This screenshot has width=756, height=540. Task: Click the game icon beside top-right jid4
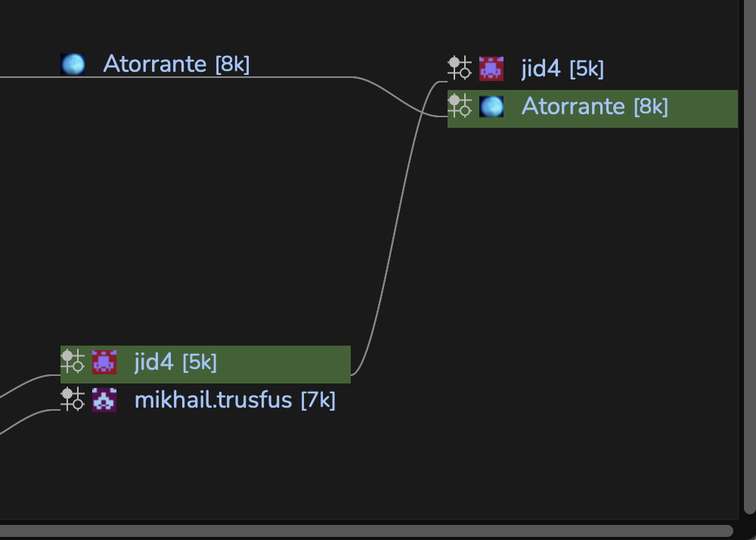(459, 68)
